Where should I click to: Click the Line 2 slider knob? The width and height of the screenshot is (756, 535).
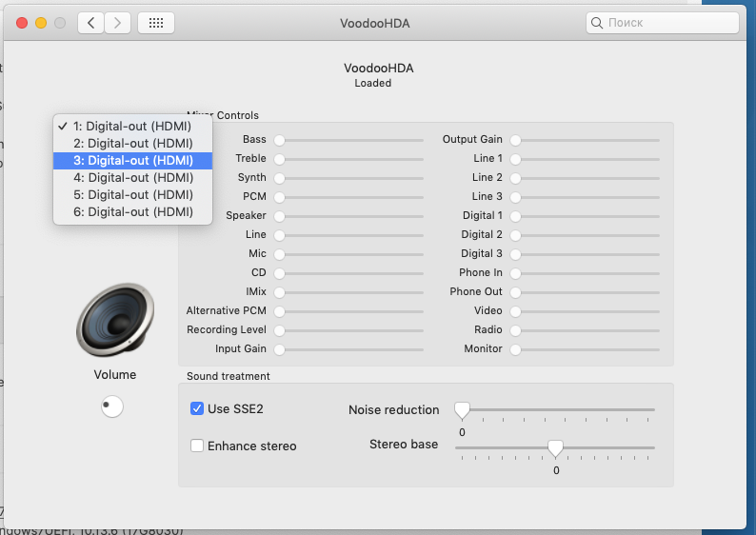click(x=515, y=178)
